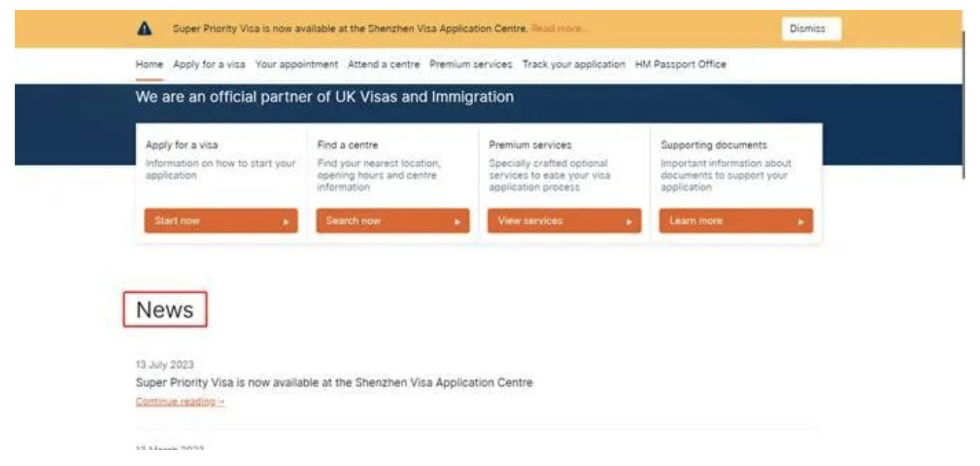Click arrow icon on Start now button

click(x=286, y=222)
